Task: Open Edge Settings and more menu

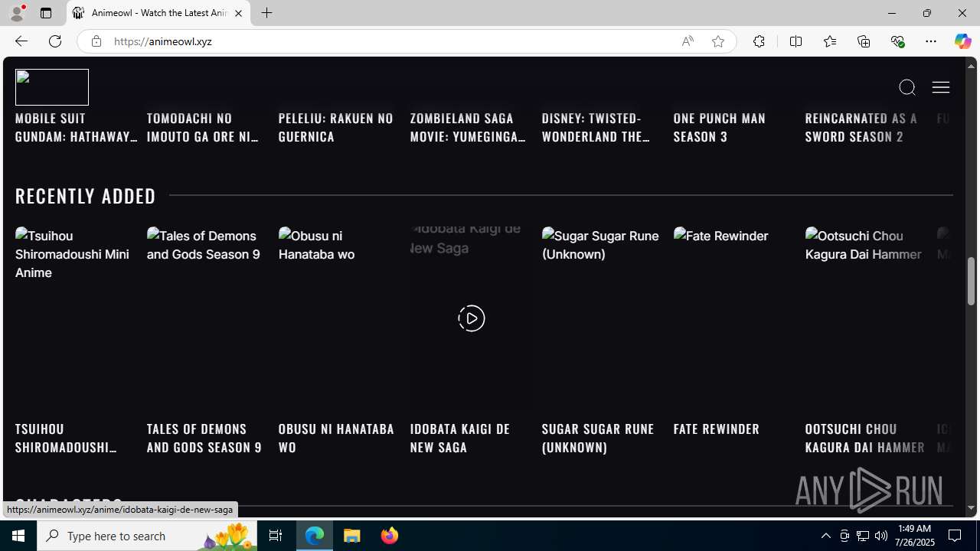Action: (x=931, y=41)
